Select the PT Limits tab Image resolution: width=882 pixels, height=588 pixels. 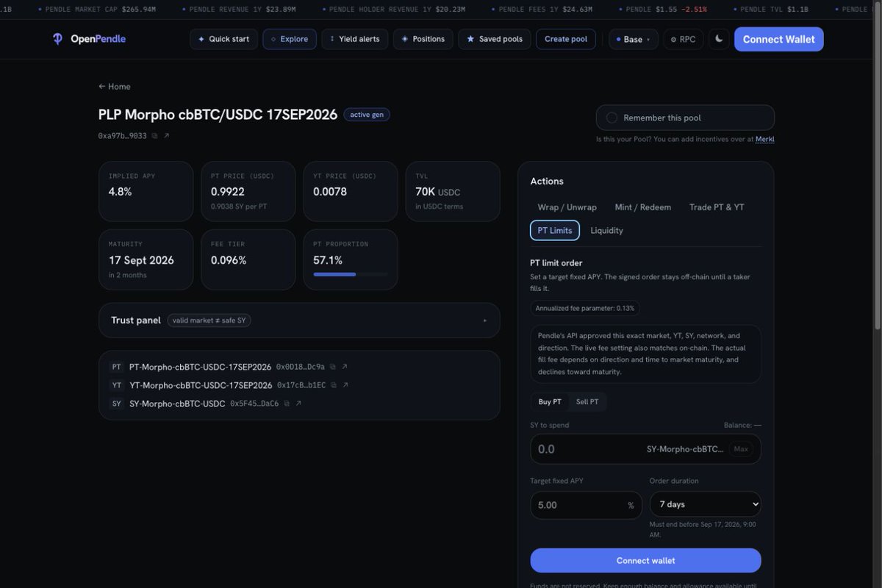coord(555,230)
